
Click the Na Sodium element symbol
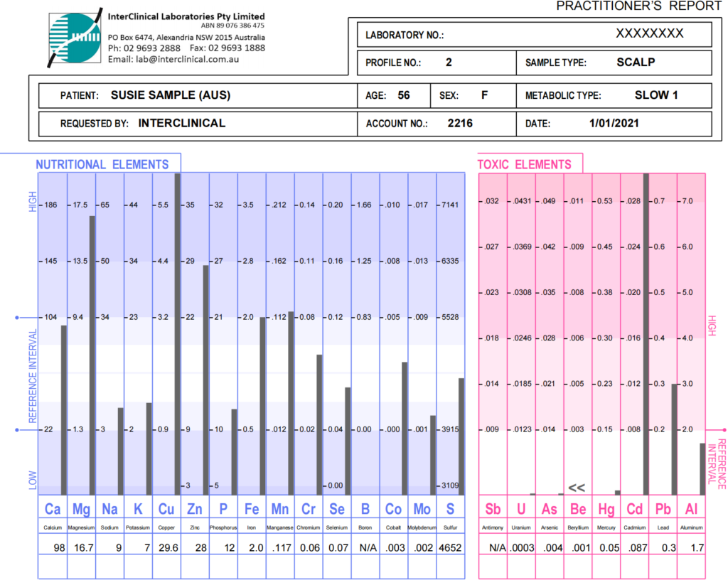(109, 510)
